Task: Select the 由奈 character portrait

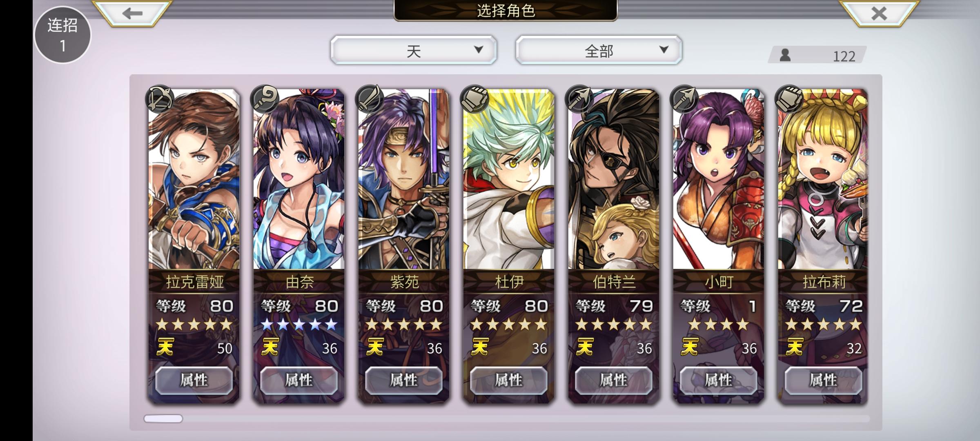Action: pos(299,180)
